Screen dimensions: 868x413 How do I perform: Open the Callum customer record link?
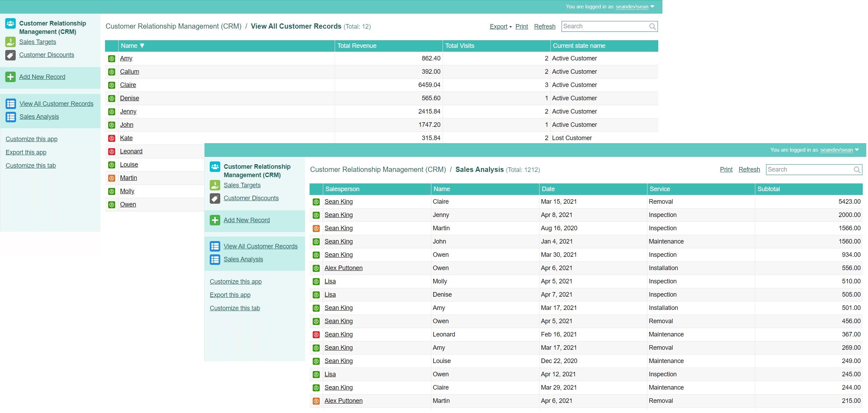[129, 72]
